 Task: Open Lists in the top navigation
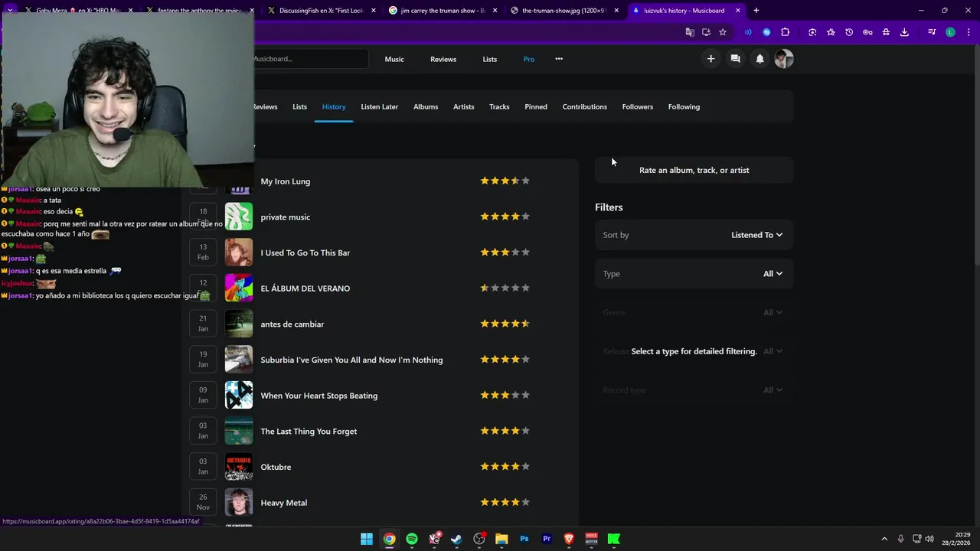point(490,59)
